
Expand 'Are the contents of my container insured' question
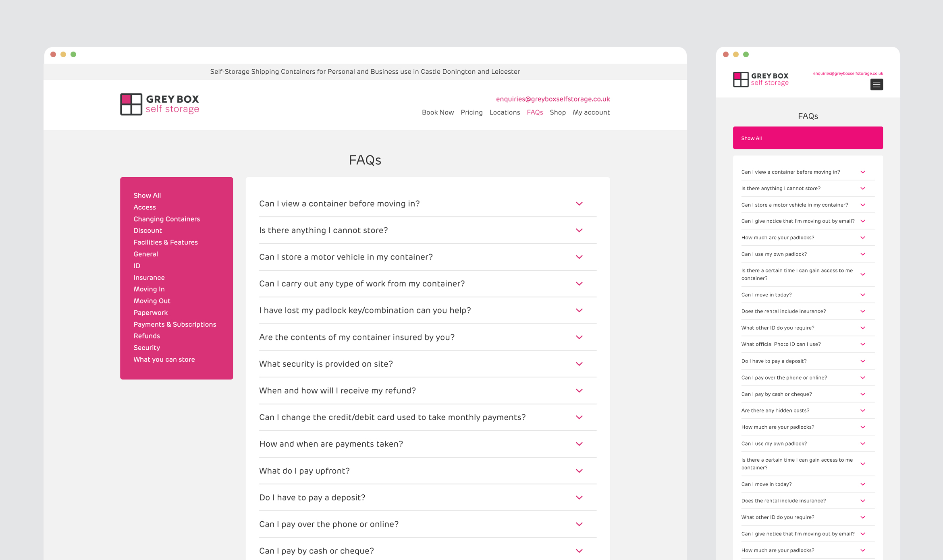coord(428,337)
